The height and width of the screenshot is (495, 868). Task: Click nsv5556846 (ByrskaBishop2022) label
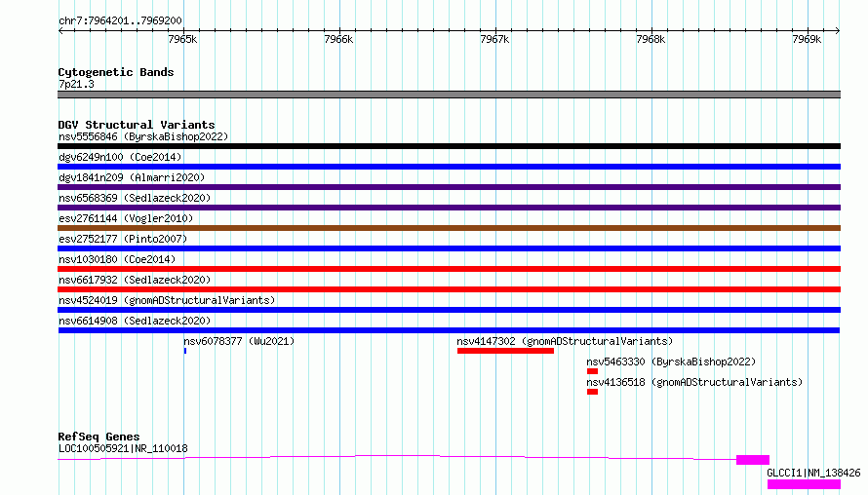tap(143, 136)
